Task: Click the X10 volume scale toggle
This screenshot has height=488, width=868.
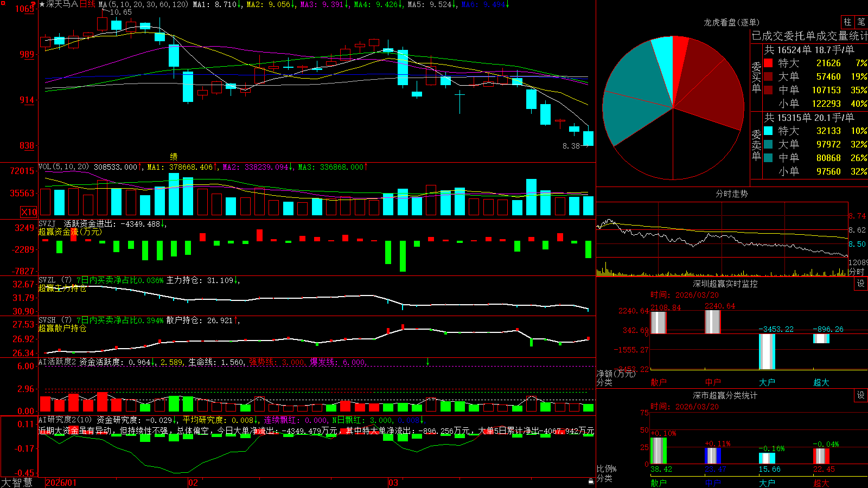Action: 29,212
